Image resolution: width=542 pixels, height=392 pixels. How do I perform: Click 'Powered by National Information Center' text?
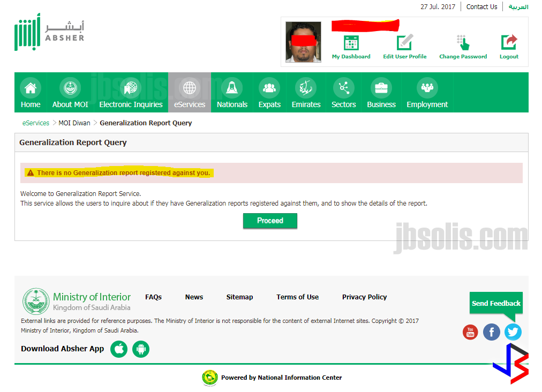pos(281,378)
